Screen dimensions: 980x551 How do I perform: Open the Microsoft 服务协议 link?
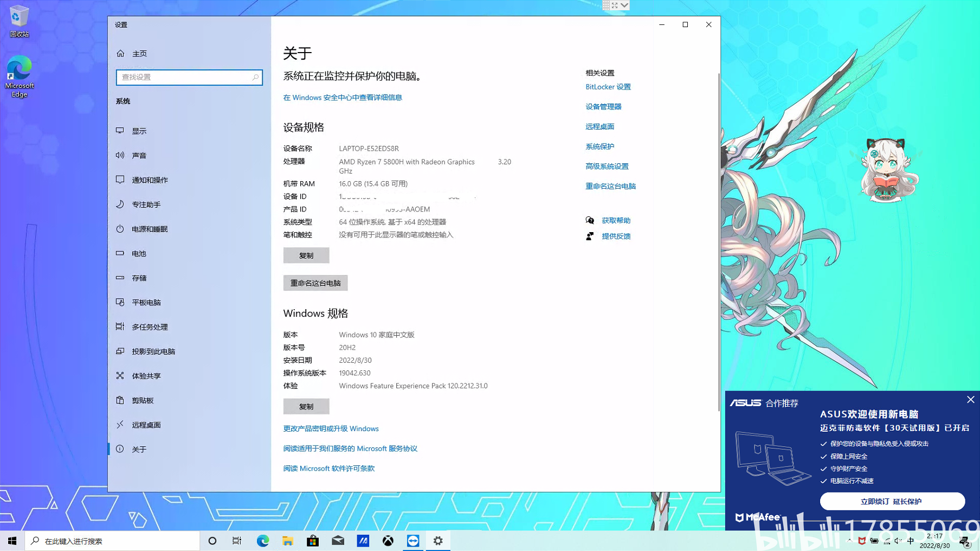click(350, 449)
